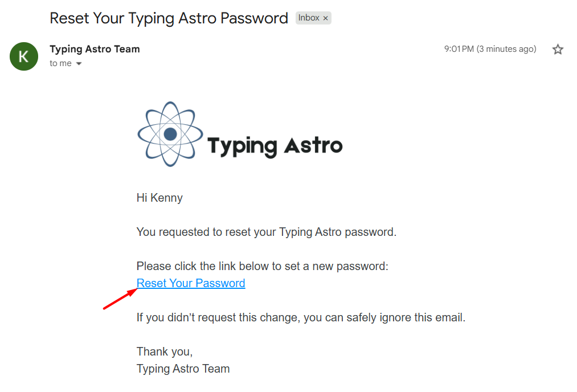Open the green K sender avatar

tap(24, 56)
